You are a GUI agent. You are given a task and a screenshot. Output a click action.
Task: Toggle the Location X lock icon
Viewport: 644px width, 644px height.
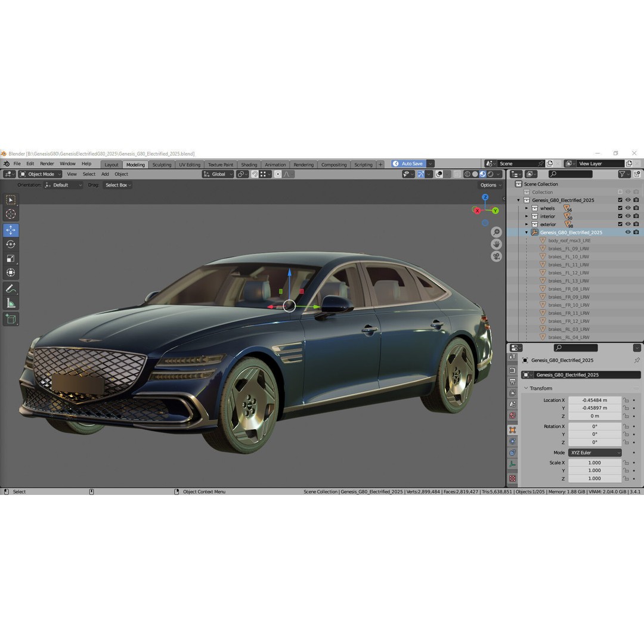(x=626, y=400)
